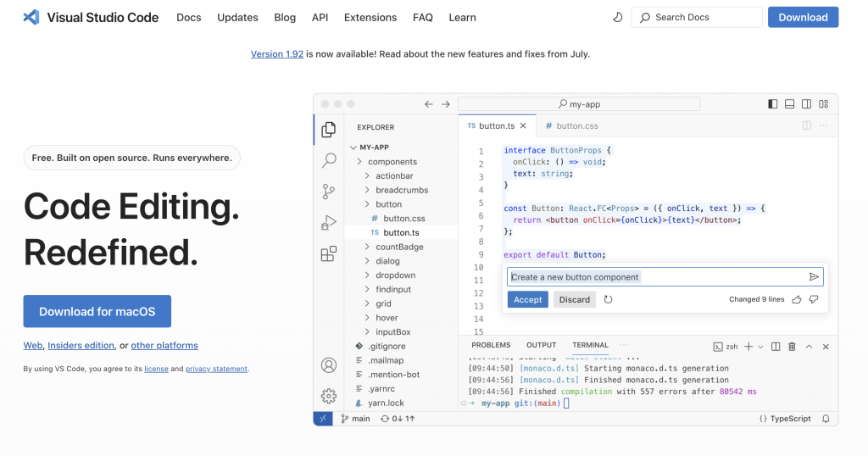Switch to the button.css tab
This screenshot has height=456, width=868.
[571, 125]
